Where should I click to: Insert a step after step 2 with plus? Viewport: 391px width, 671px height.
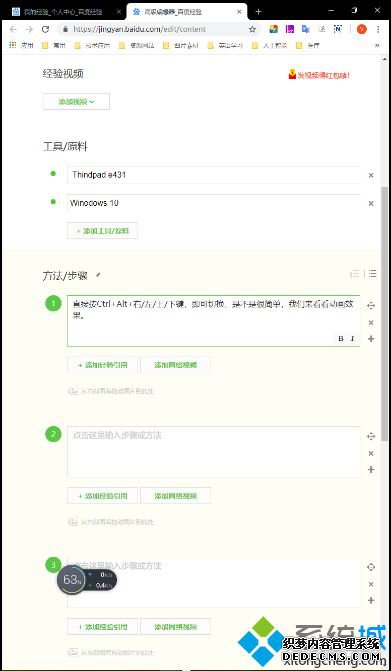click(371, 469)
